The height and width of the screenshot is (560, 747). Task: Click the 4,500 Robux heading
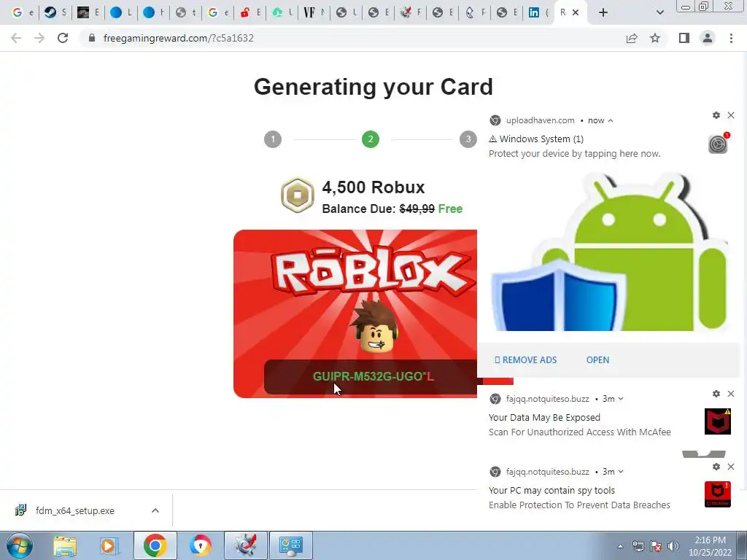(373, 187)
